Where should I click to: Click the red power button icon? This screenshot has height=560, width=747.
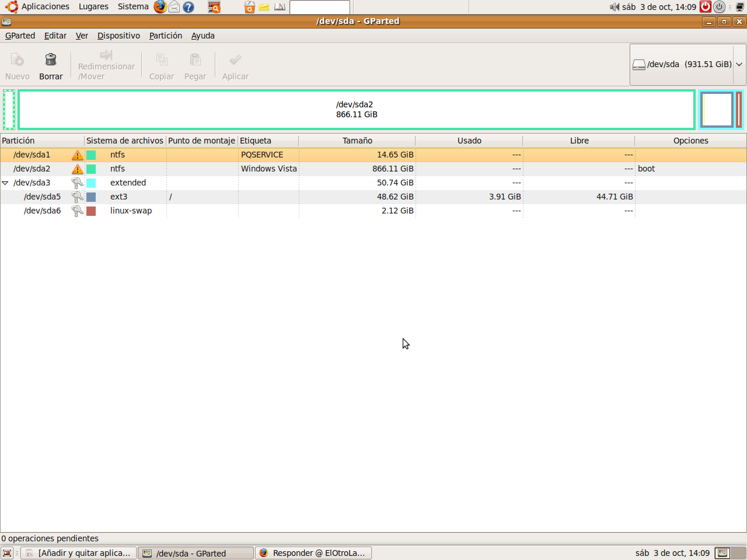[x=706, y=7]
